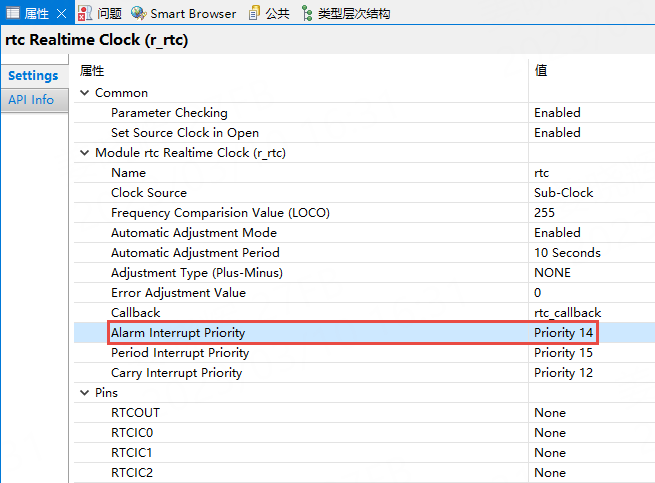Screen dimensions: 655x483
Task: Open the NONE adjustment type value
Action: coord(552,273)
